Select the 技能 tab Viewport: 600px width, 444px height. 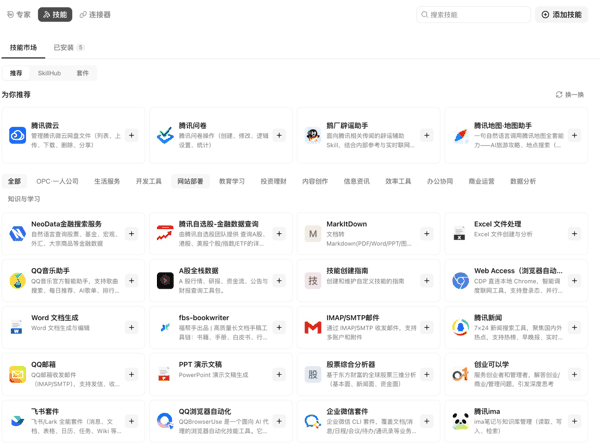click(x=55, y=15)
